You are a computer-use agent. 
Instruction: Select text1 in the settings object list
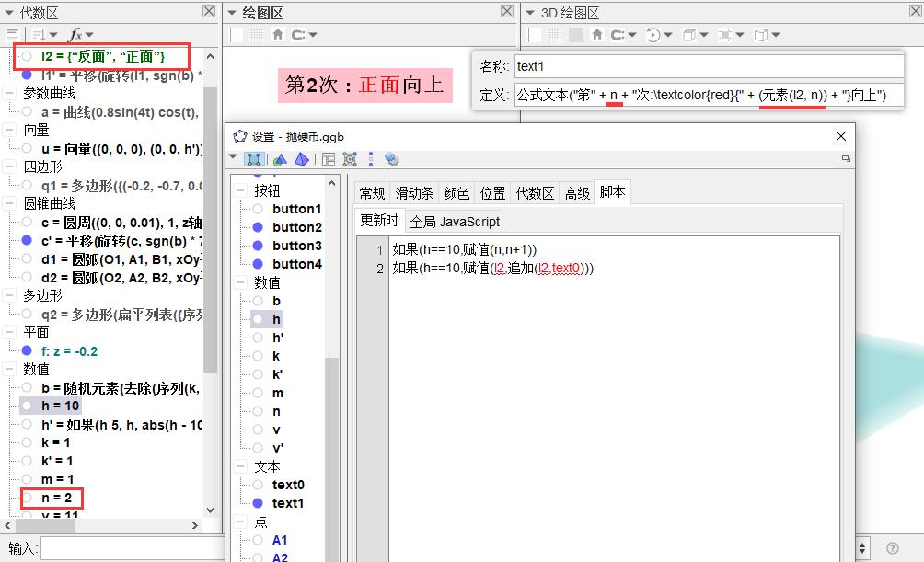[288, 503]
